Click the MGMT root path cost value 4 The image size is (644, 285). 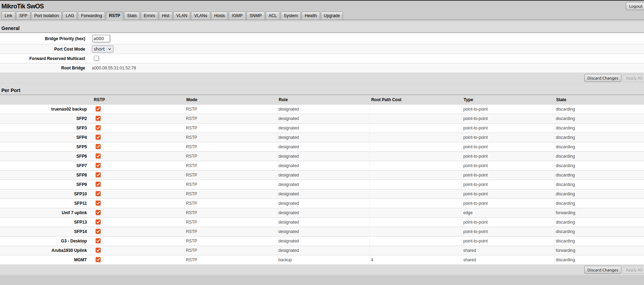372,260
